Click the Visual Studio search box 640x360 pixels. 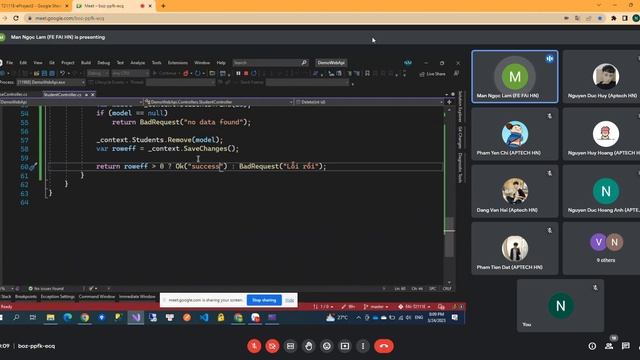pos(270,63)
